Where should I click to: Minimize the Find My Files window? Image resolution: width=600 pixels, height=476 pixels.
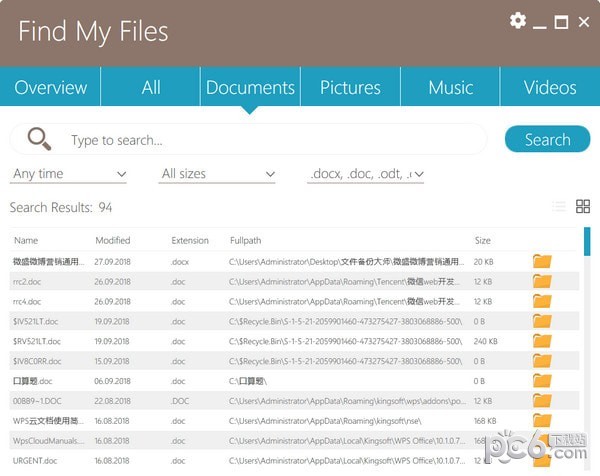pos(540,26)
